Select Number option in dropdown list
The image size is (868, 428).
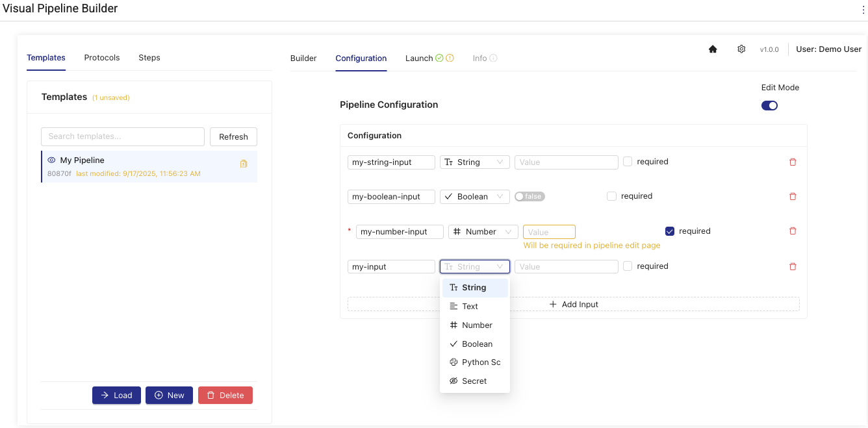click(x=475, y=325)
